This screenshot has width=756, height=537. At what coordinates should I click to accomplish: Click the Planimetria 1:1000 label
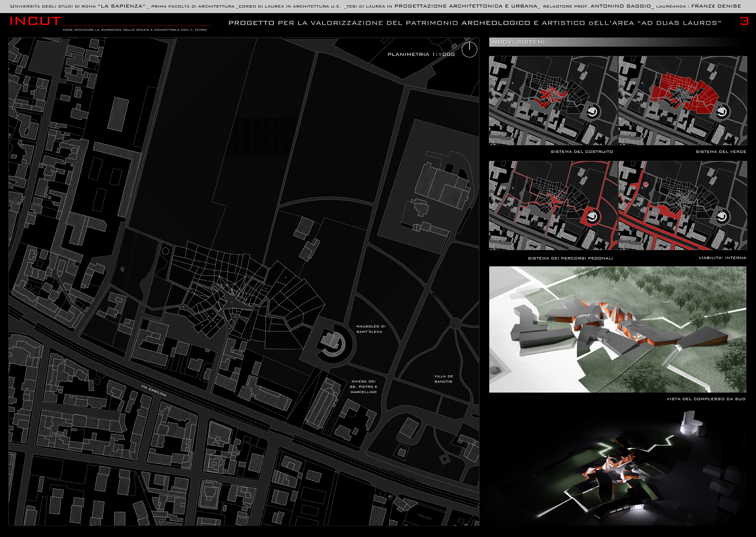(421, 54)
